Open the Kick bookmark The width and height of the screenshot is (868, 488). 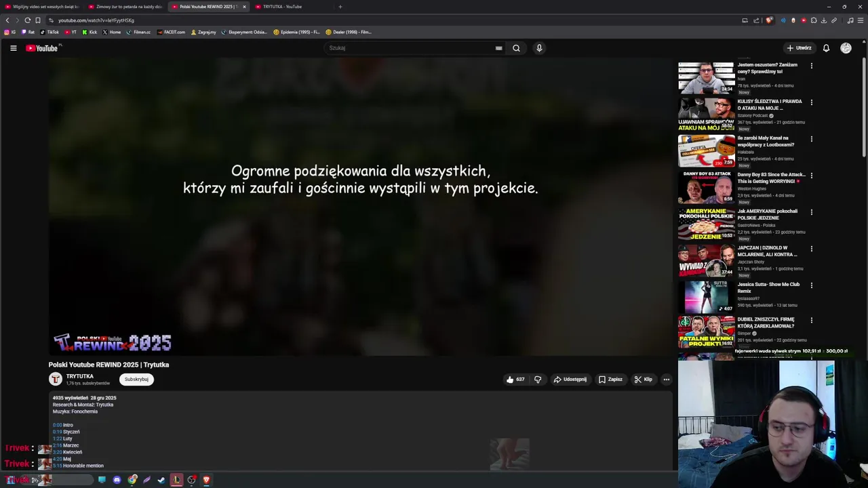90,32
